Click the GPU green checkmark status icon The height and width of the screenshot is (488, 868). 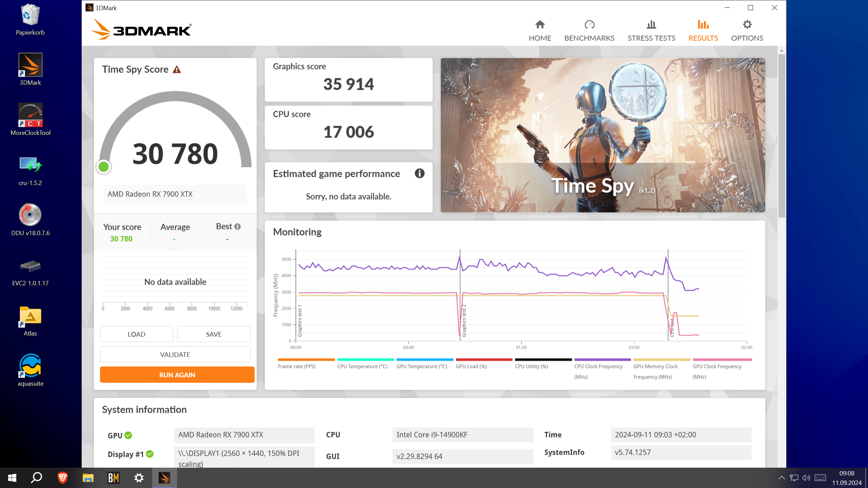click(128, 435)
